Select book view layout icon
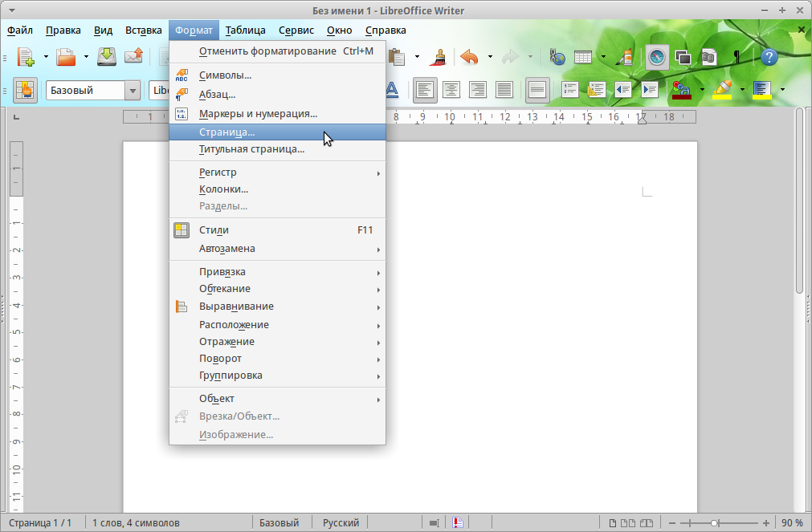The image size is (812, 532). pos(646,522)
